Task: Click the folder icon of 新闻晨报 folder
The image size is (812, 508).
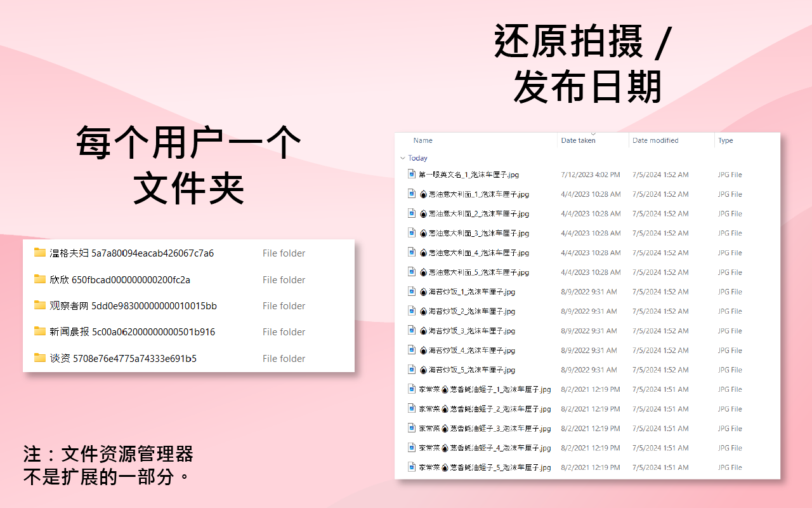Action: pos(39,331)
